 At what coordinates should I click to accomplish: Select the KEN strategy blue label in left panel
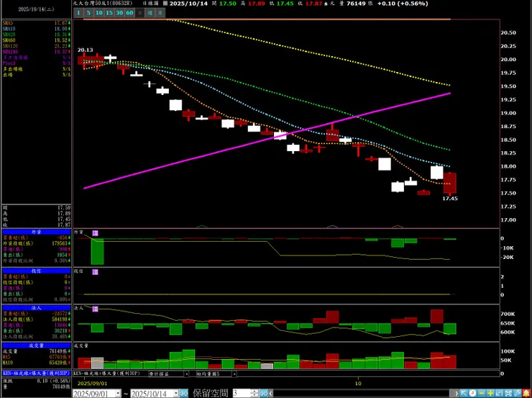pyautogui.click(x=36, y=373)
